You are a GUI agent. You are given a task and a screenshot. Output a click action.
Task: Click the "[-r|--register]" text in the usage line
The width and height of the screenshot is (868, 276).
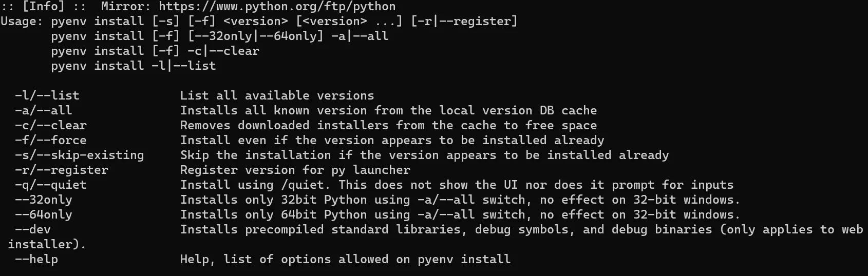pyautogui.click(x=464, y=21)
